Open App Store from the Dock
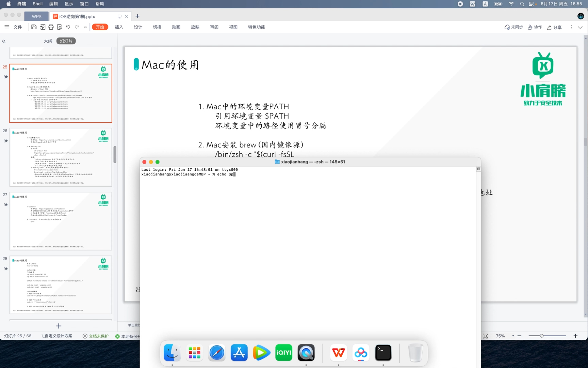The image size is (588, 368). coord(239,353)
